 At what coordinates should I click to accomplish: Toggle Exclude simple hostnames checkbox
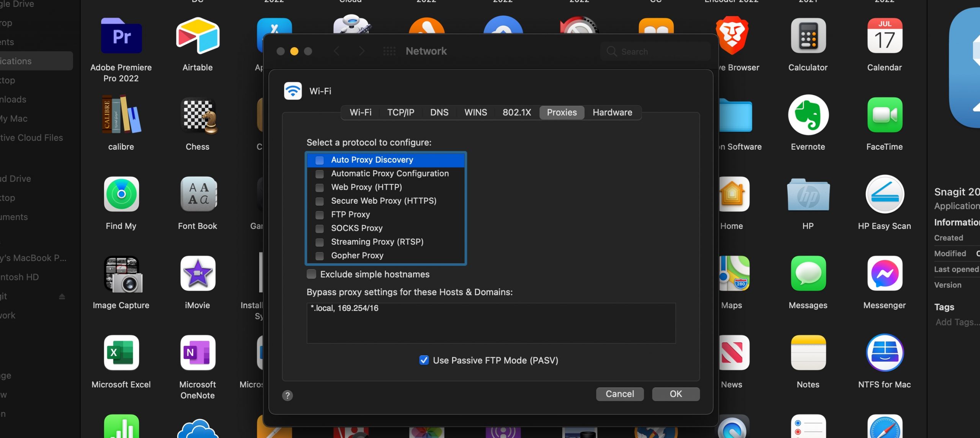(312, 274)
